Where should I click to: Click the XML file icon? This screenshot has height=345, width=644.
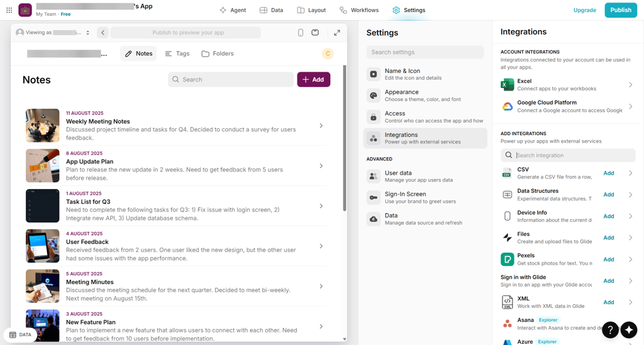point(508,302)
